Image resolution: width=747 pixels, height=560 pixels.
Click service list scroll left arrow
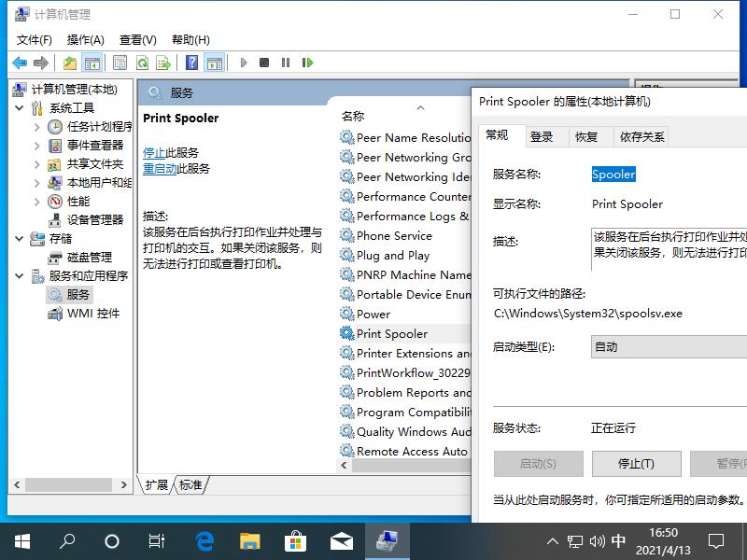pos(344,465)
